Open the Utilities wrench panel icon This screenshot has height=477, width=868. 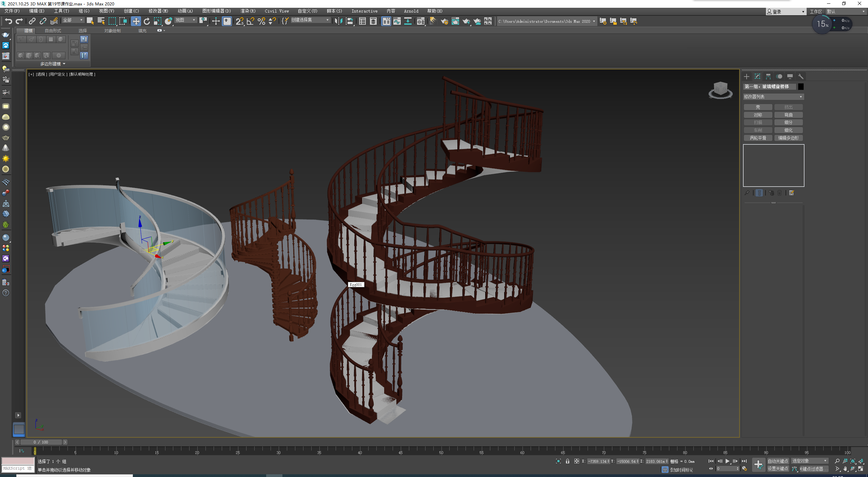click(x=801, y=77)
